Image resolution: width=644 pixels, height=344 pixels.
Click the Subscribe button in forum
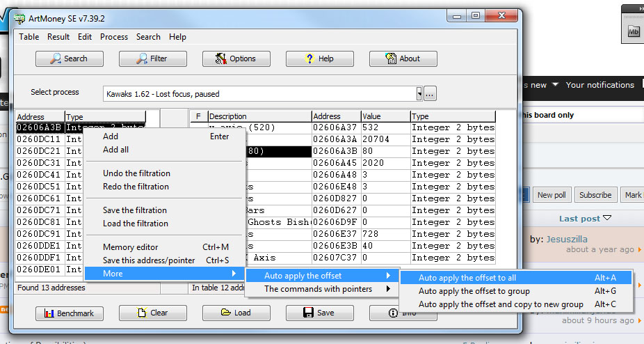click(x=595, y=195)
